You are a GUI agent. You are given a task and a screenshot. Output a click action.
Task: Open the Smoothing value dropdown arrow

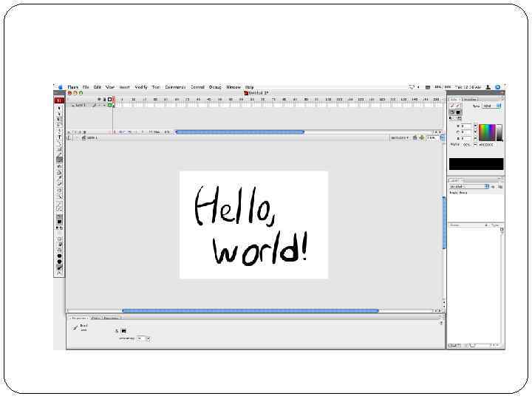(148, 338)
